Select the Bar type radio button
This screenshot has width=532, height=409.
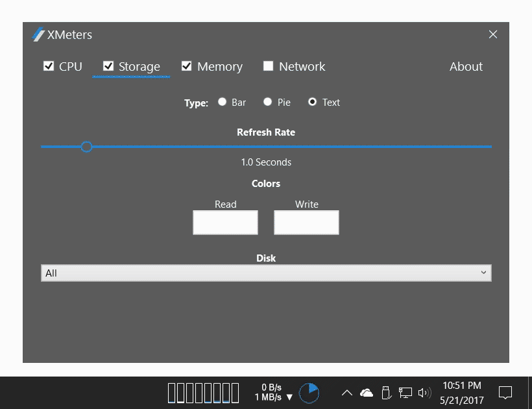pyautogui.click(x=222, y=102)
